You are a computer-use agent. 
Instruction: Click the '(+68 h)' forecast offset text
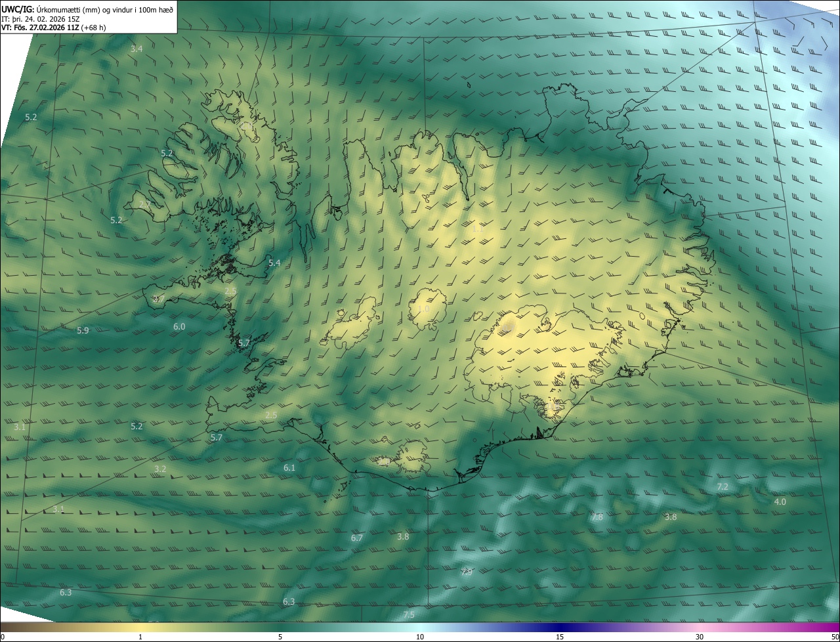pyautogui.click(x=94, y=28)
